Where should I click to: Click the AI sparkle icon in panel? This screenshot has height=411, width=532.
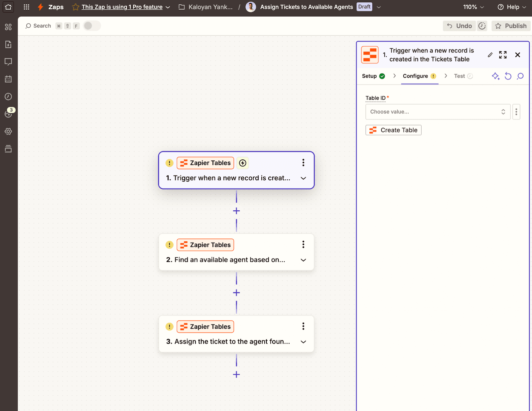(x=495, y=76)
